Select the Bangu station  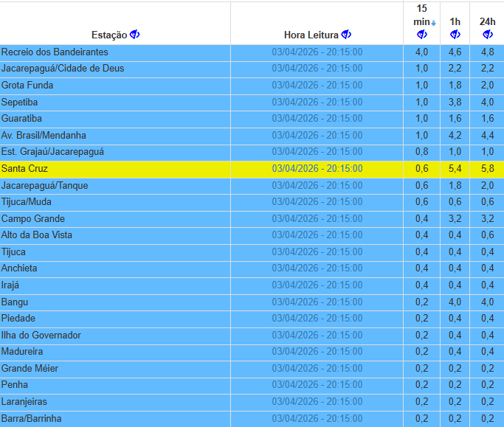pos(15,302)
